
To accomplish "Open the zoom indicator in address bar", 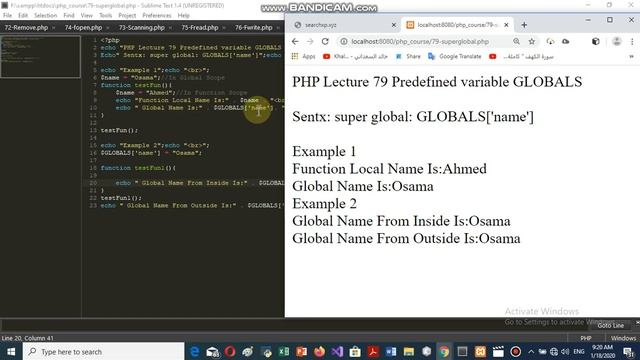I will click(516, 41).
